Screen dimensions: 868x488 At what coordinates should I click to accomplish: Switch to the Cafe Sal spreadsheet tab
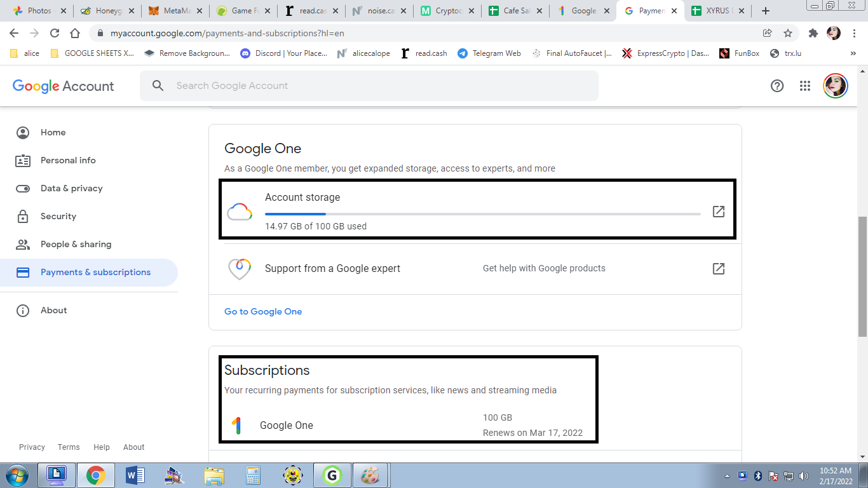(515, 11)
